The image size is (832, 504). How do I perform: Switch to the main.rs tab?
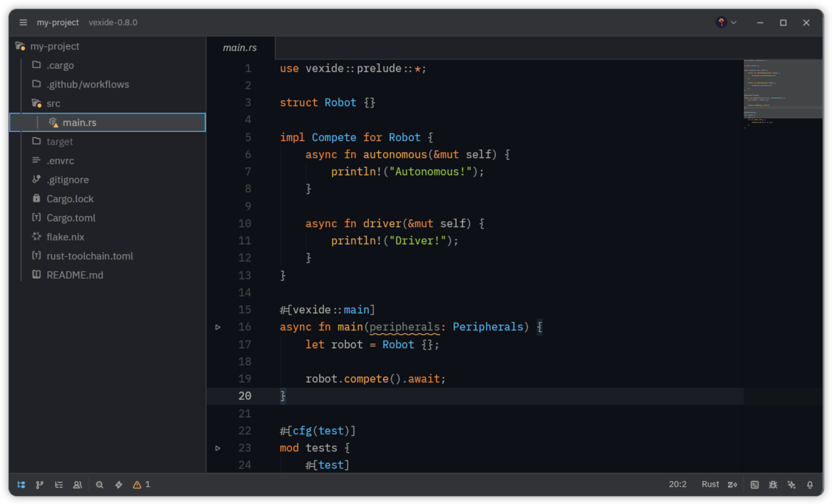point(240,47)
